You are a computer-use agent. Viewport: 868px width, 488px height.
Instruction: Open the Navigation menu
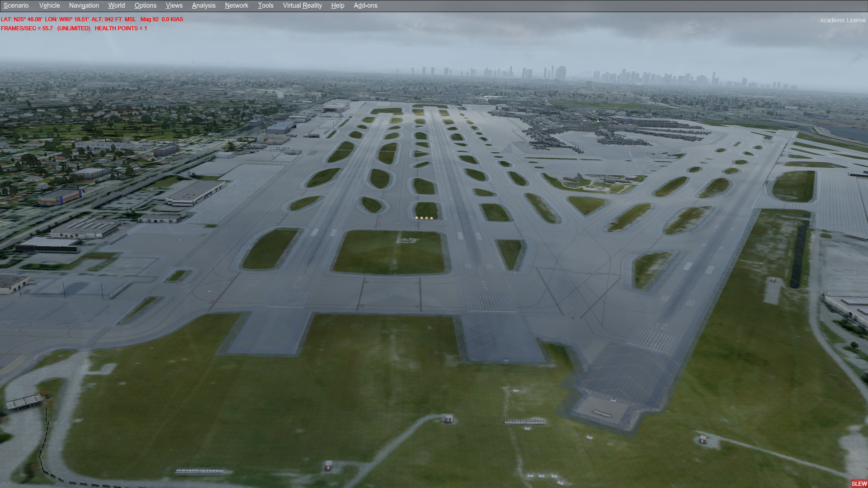pyautogui.click(x=84, y=5)
